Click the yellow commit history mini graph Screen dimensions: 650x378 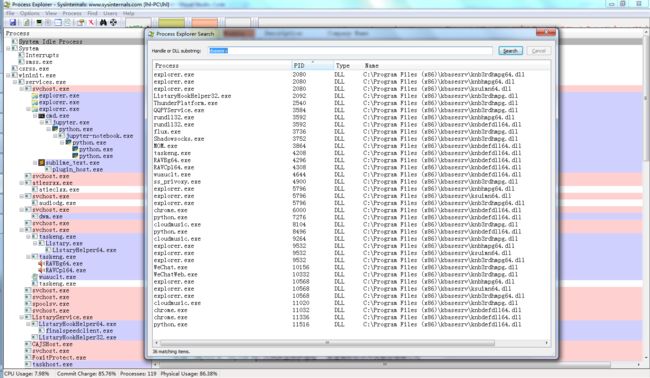(172, 22)
